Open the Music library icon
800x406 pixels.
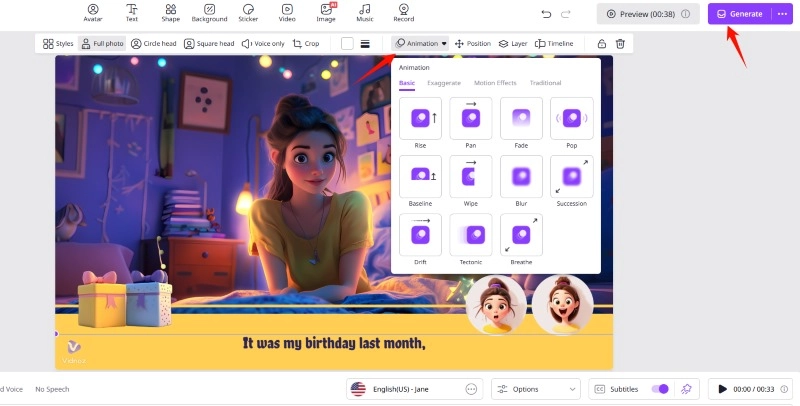click(x=365, y=13)
